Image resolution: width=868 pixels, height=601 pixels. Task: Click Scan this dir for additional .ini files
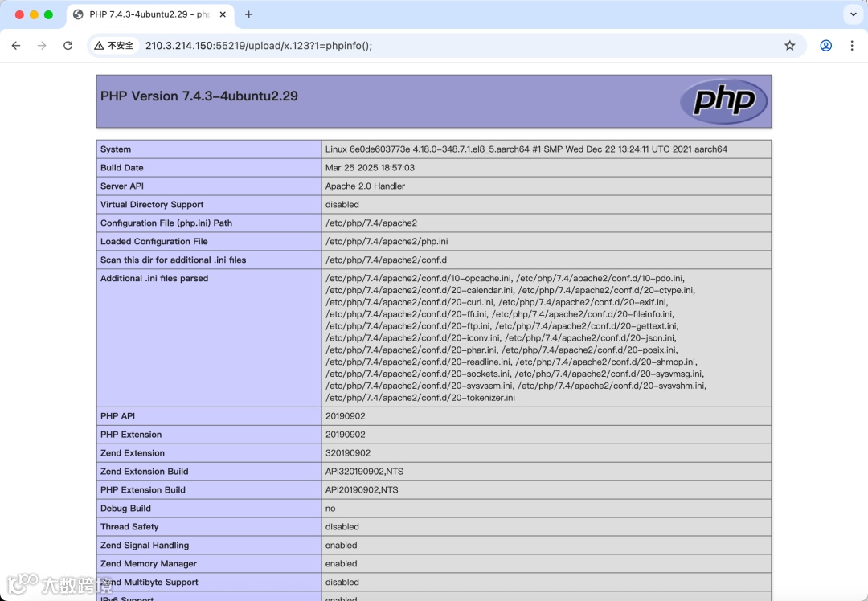[x=174, y=260]
